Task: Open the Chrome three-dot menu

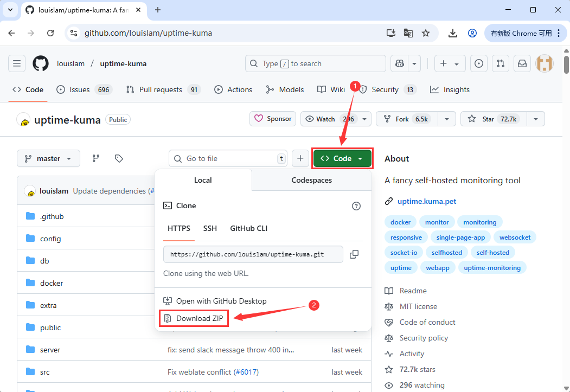Action: (559, 33)
